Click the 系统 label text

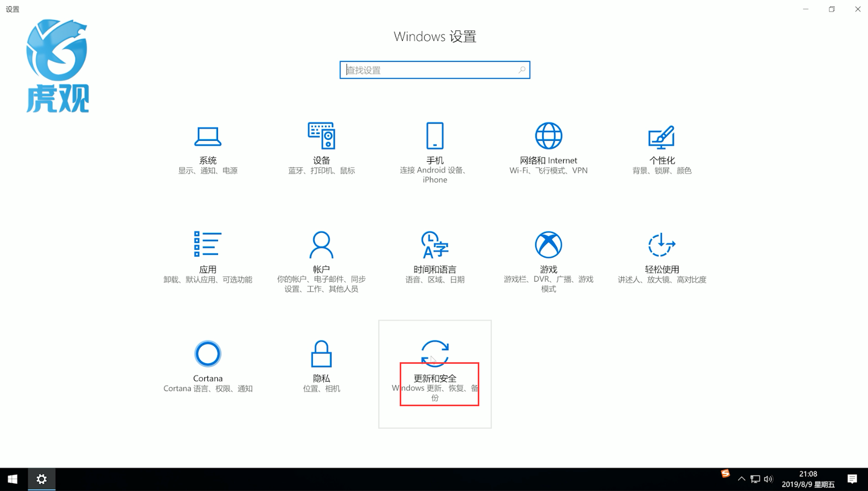[208, 160]
